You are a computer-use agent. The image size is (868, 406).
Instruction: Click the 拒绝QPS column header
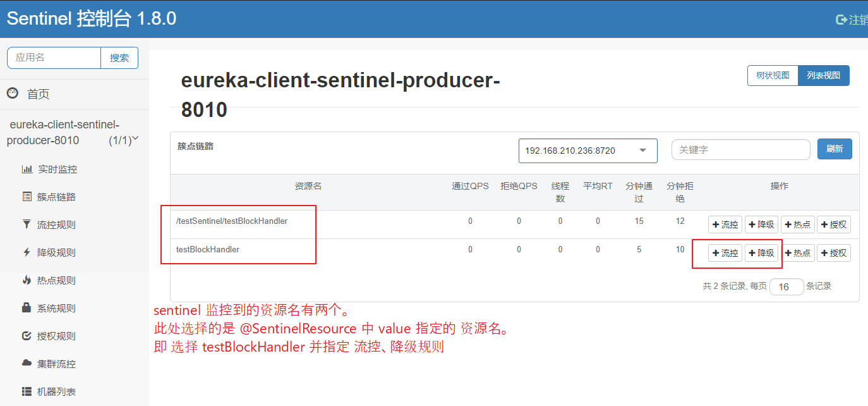(x=519, y=186)
